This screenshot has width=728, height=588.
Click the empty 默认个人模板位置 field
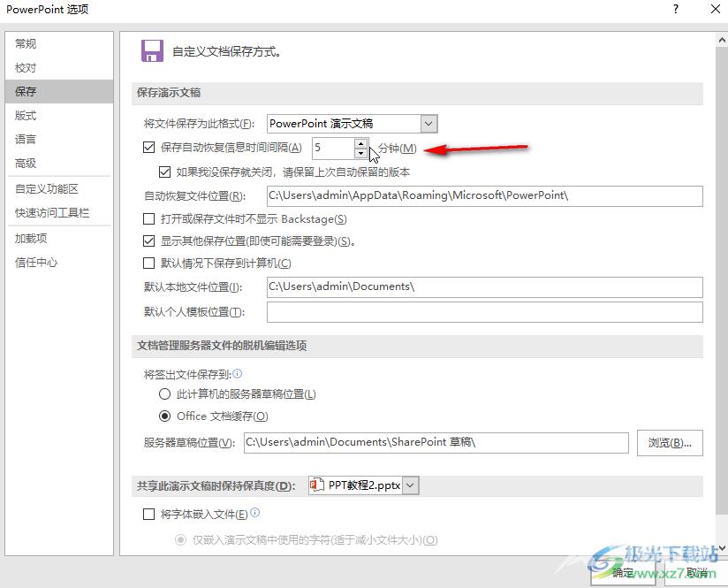pos(485,312)
